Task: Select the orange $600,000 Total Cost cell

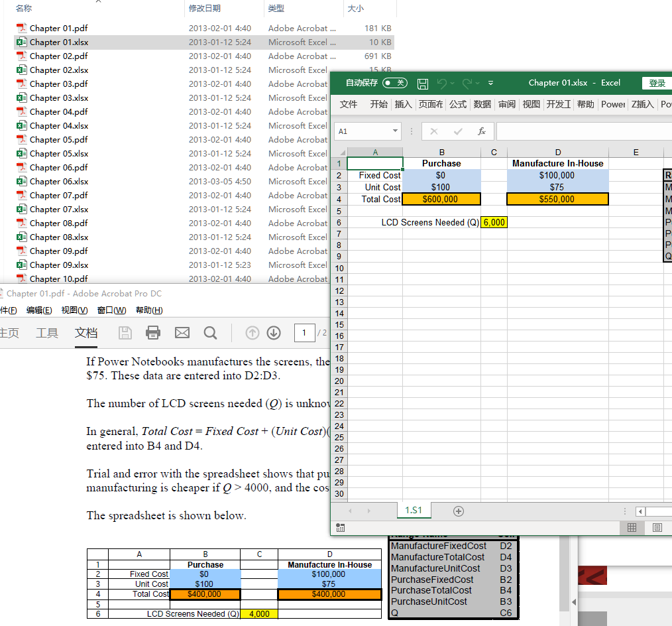Action: [x=441, y=199]
